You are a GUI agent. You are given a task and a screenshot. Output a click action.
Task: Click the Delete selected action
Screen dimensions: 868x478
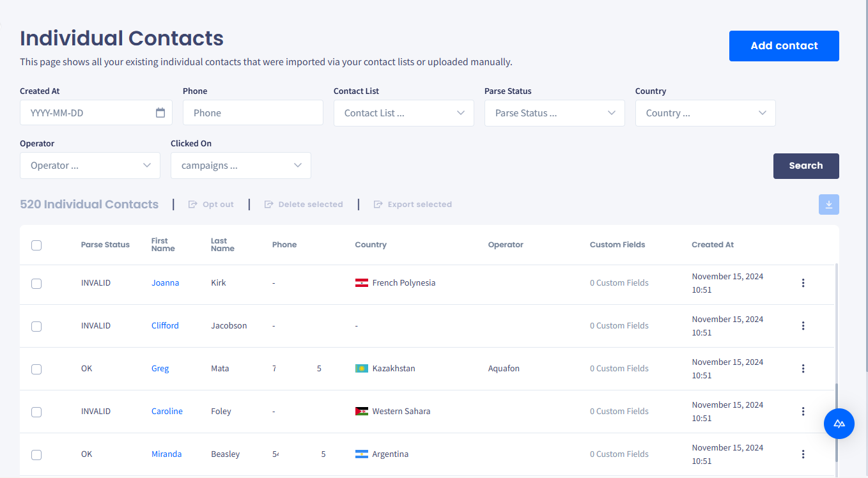click(x=304, y=204)
